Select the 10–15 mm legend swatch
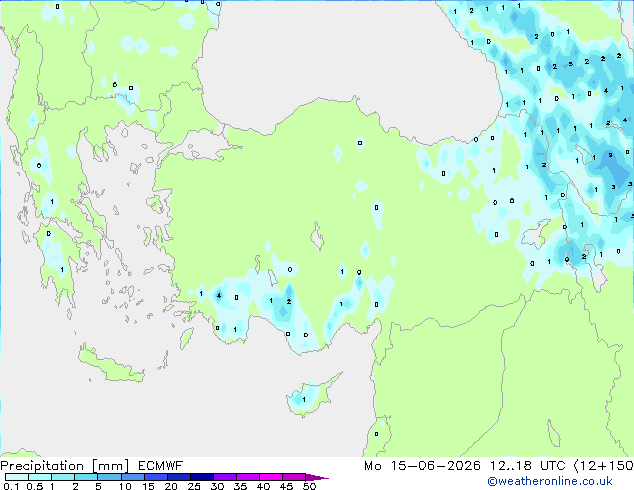The height and width of the screenshot is (490, 634). pos(132,477)
